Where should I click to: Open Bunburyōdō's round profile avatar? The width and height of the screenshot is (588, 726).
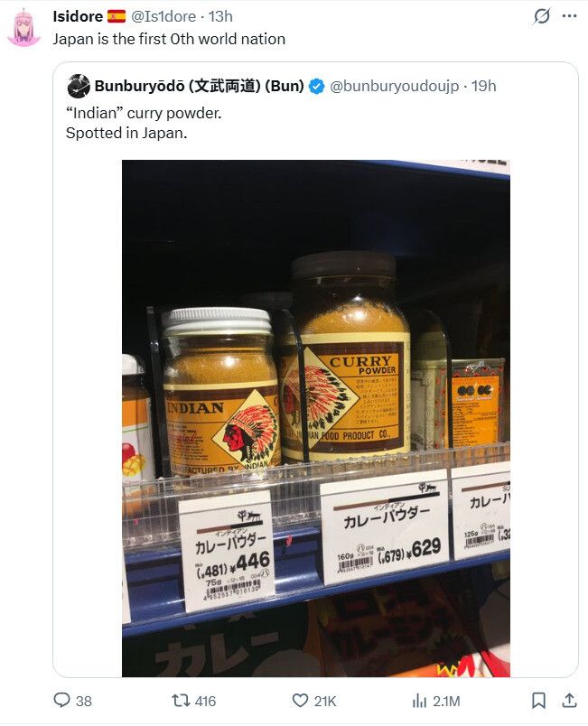[x=79, y=86]
